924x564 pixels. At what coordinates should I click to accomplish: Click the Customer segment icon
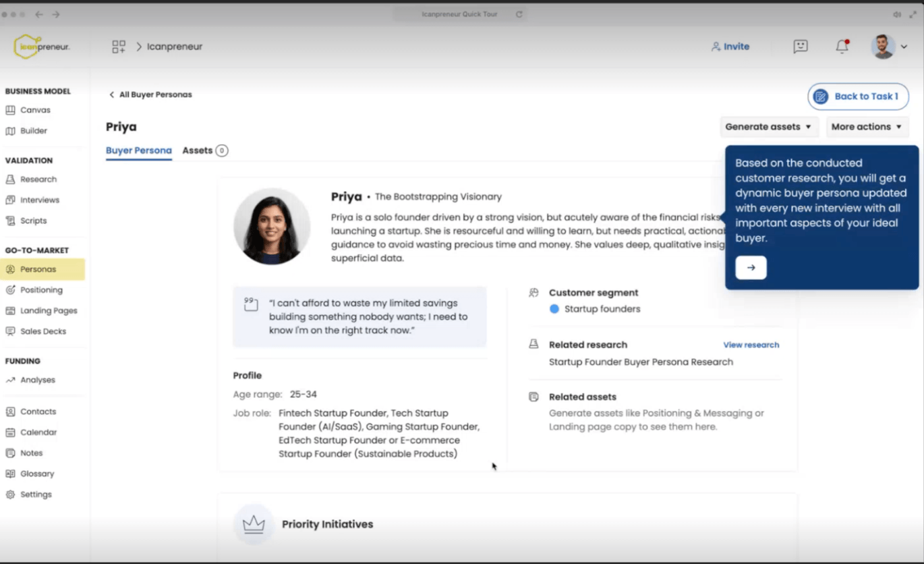[533, 293]
